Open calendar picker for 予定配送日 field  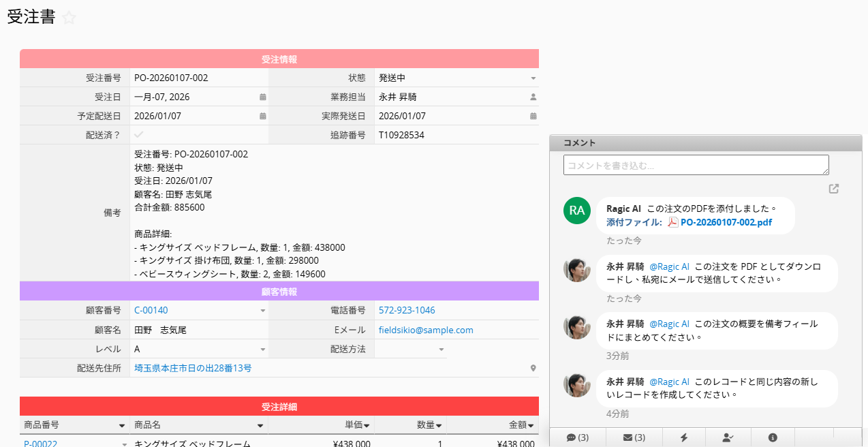[262, 117]
